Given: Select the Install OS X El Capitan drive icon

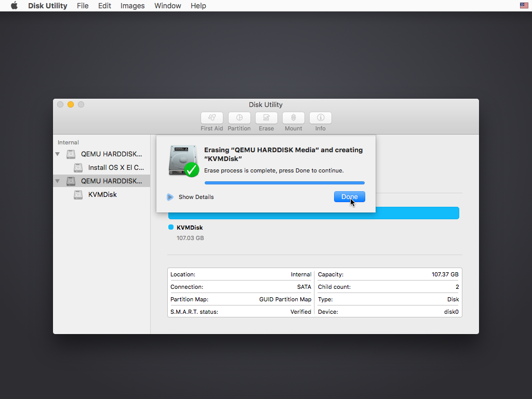Looking at the screenshot, I should tap(78, 167).
